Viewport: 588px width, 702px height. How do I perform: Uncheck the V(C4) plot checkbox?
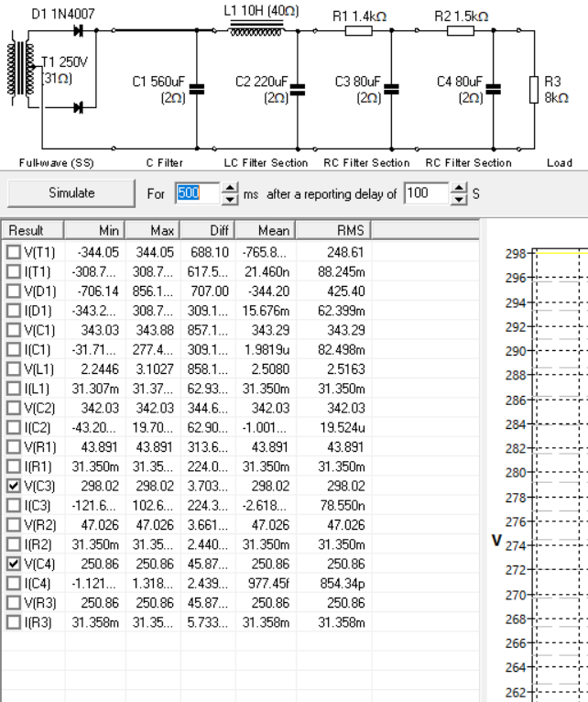pyautogui.click(x=14, y=564)
